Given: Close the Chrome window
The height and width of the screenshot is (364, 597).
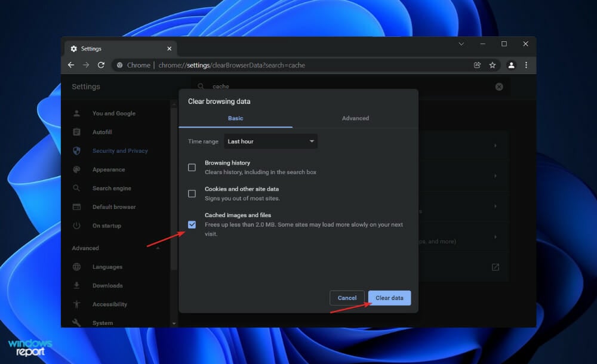Looking at the screenshot, I should coord(525,44).
